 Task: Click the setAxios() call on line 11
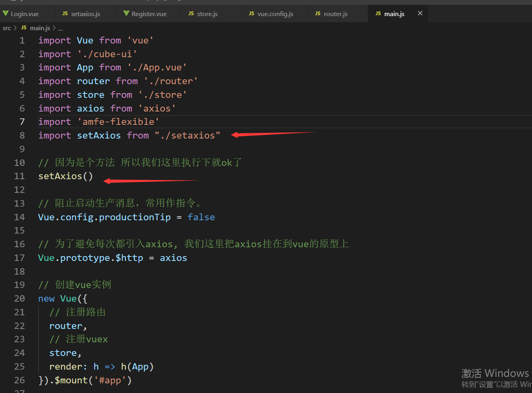[x=66, y=176]
